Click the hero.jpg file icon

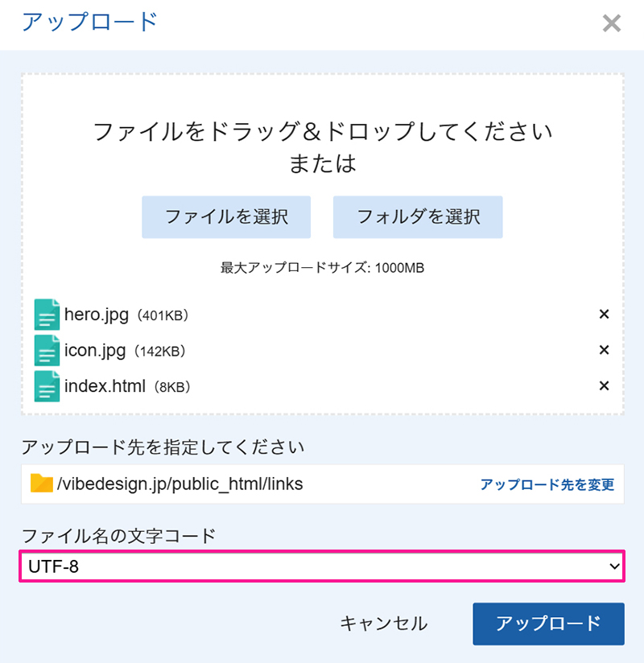(47, 315)
